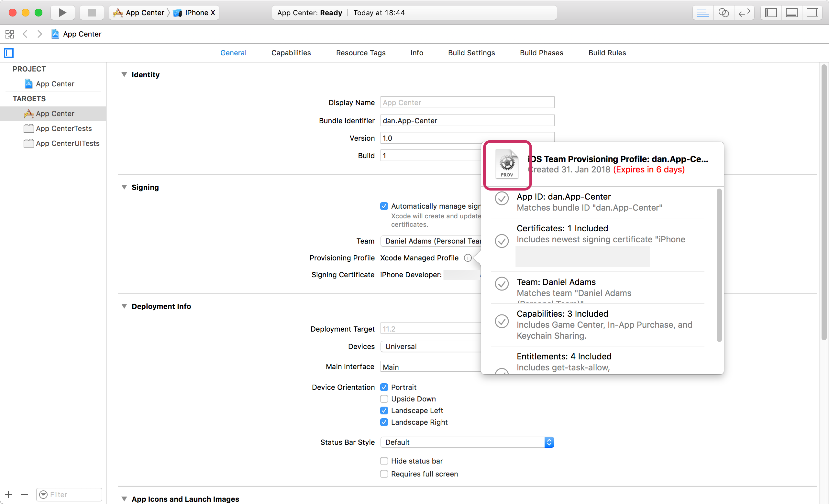Enable Requires full screen

[384, 474]
